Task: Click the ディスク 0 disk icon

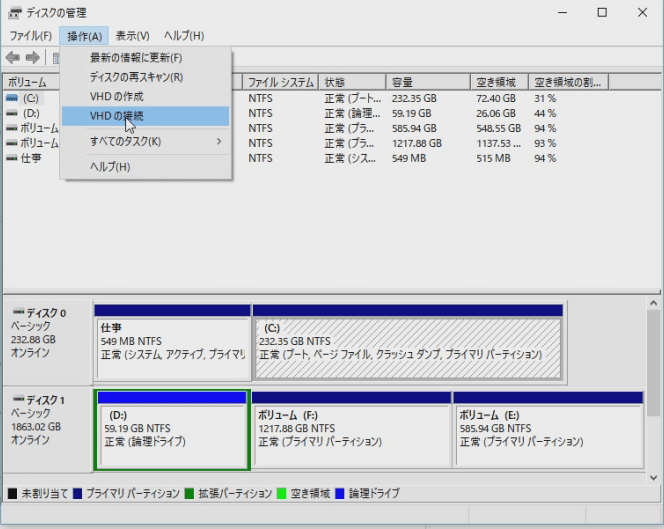Action: (x=18, y=312)
